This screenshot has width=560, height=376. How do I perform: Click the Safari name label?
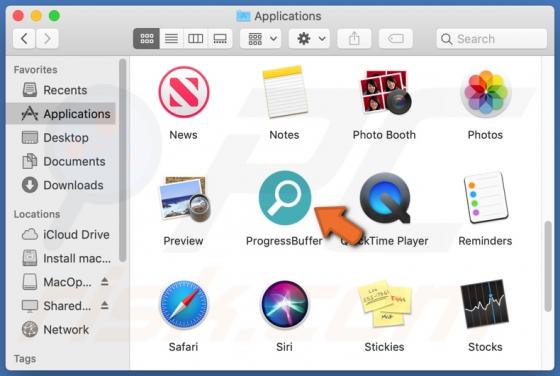pos(183,347)
